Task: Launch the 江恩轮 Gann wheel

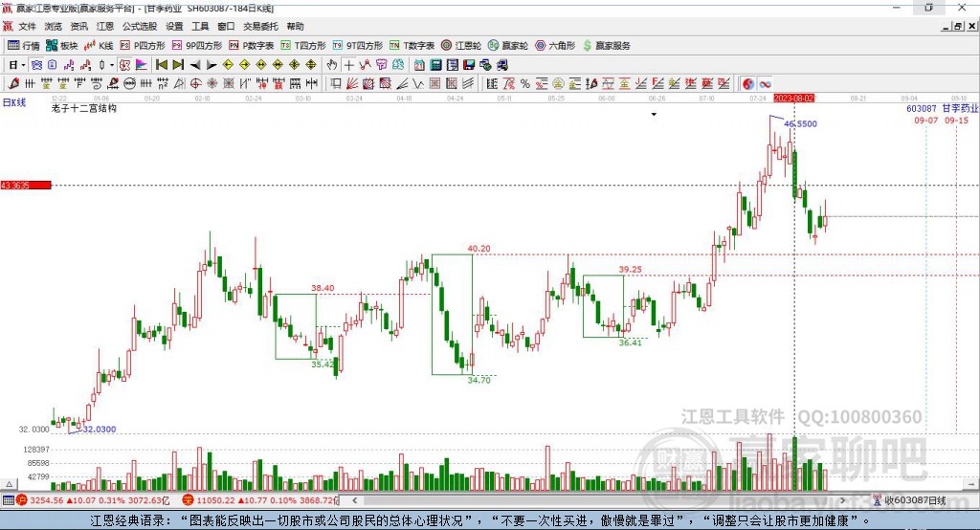Action: pyautogui.click(x=461, y=46)
